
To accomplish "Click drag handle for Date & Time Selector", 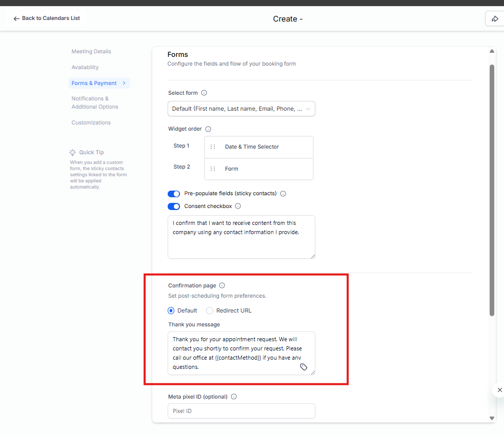I will pyautogui.click(x=213, y=147).
